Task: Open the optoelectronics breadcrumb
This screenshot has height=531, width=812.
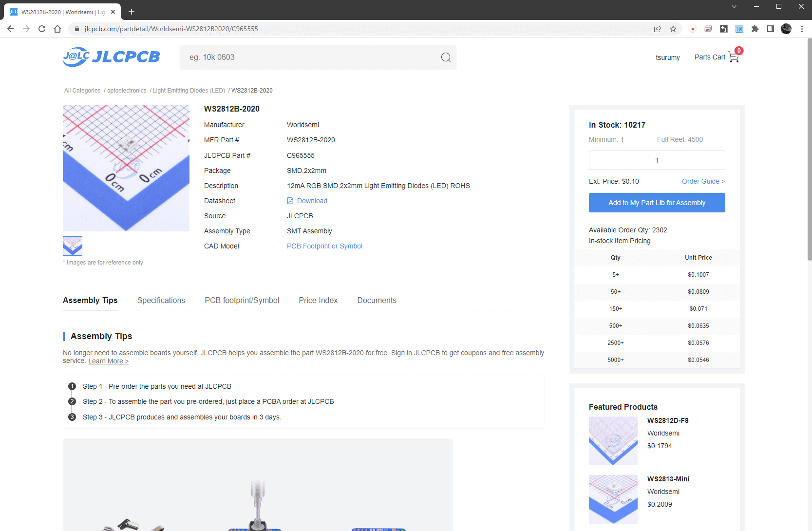Action: [x=127, y=91]
